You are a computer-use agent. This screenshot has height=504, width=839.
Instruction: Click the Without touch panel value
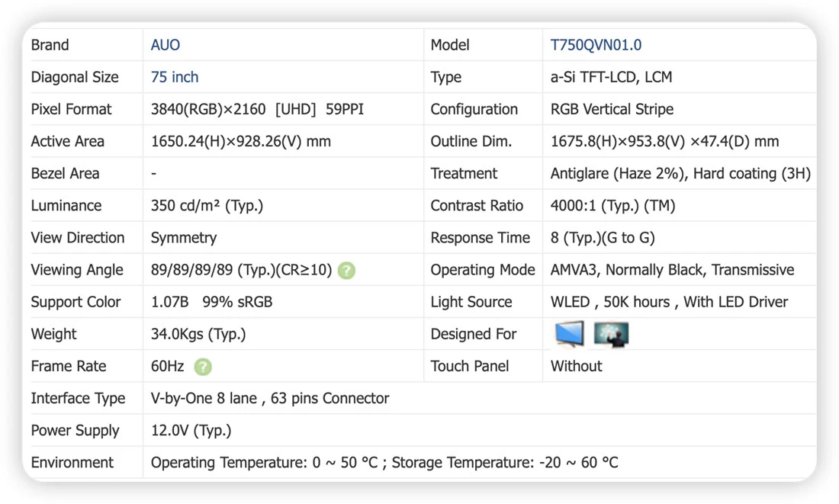tap(577, 366)
